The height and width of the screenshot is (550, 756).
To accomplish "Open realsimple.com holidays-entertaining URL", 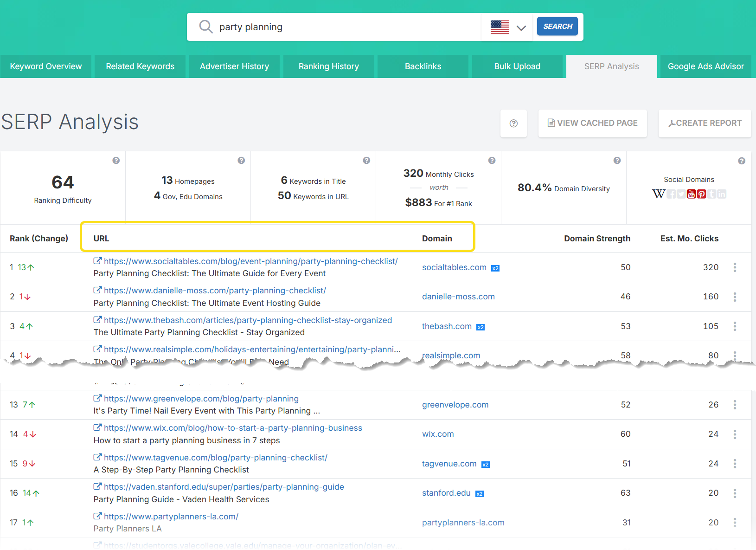I will (252, 349).
